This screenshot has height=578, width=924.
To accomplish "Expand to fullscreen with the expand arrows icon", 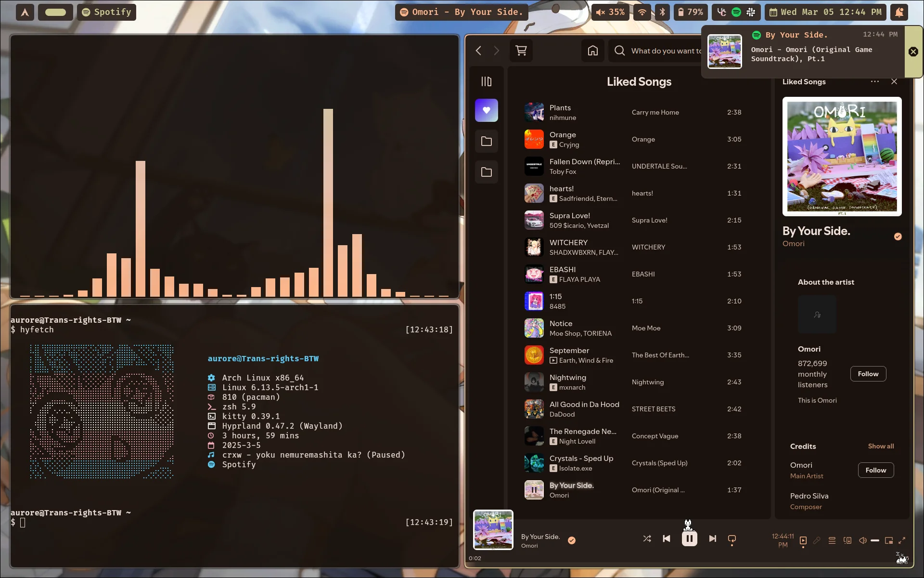I will pos(901,540).
